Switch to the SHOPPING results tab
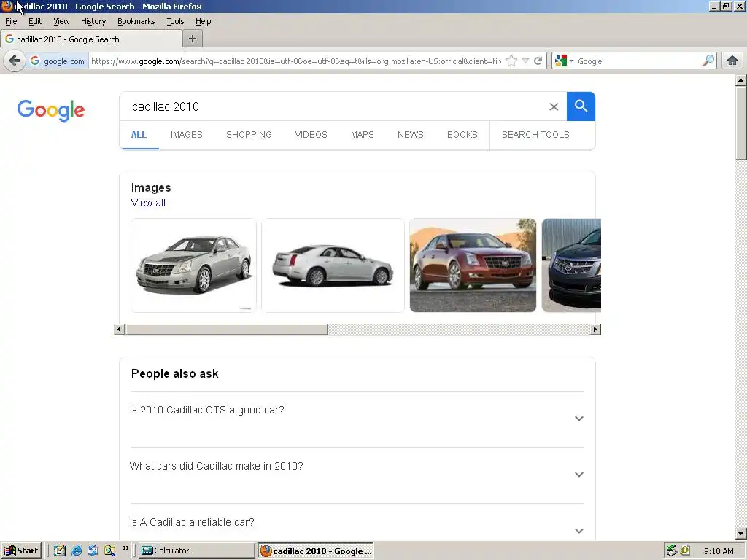Viewport: 747px width, 560px height. [249, 135]
